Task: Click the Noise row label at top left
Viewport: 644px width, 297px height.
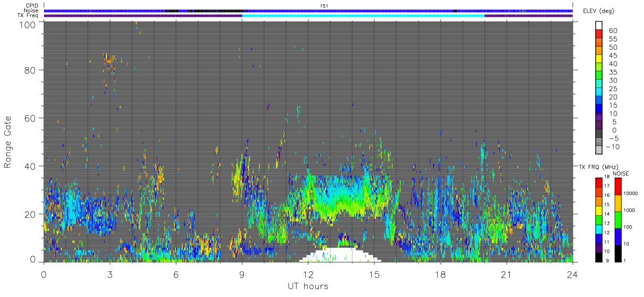Action: click(31, 10)
